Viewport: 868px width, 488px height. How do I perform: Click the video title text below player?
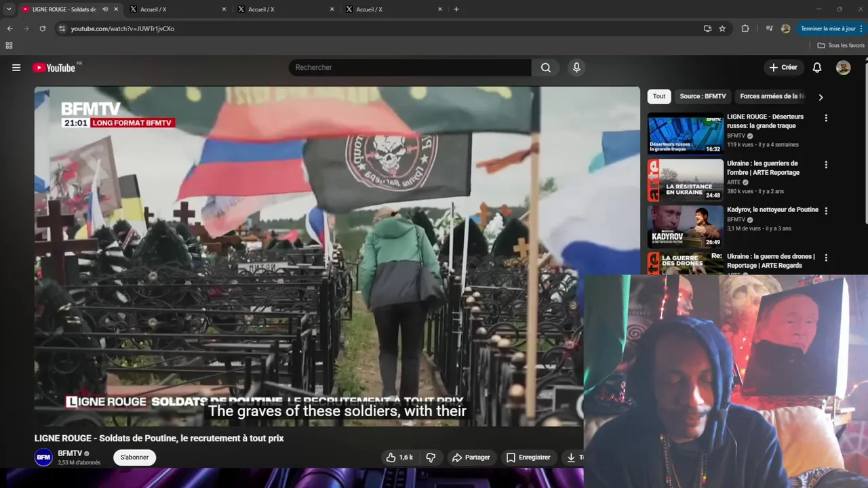click(x=159, y=439)
